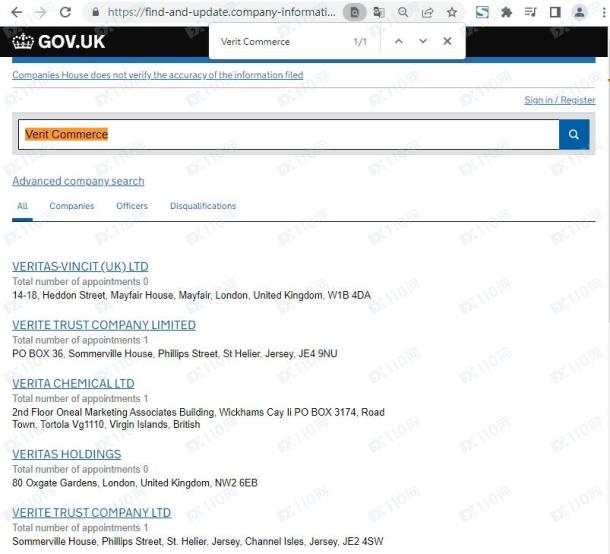Submit search with blue magnifier button

[574, 135]
